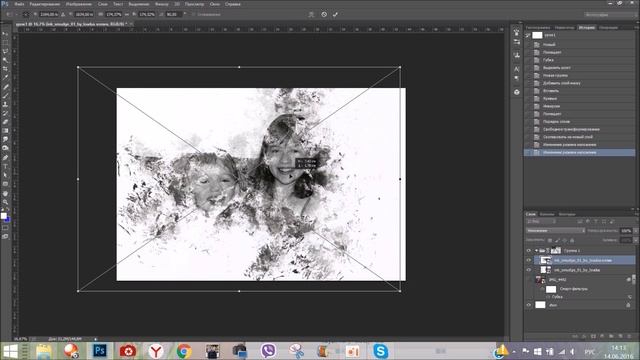Click the rotation angle input field

coord(173,14)
